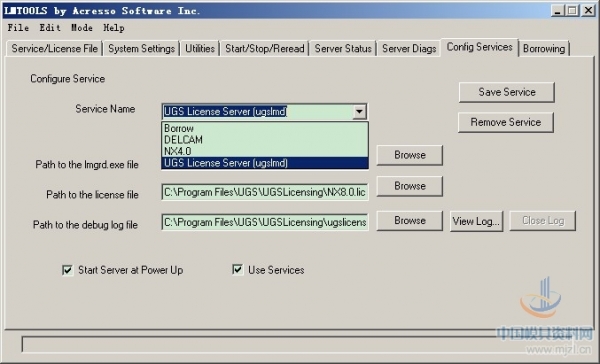Select the Config Services tab
The width and height of the screenshot is (600, 364).
[x=479, y=47]
